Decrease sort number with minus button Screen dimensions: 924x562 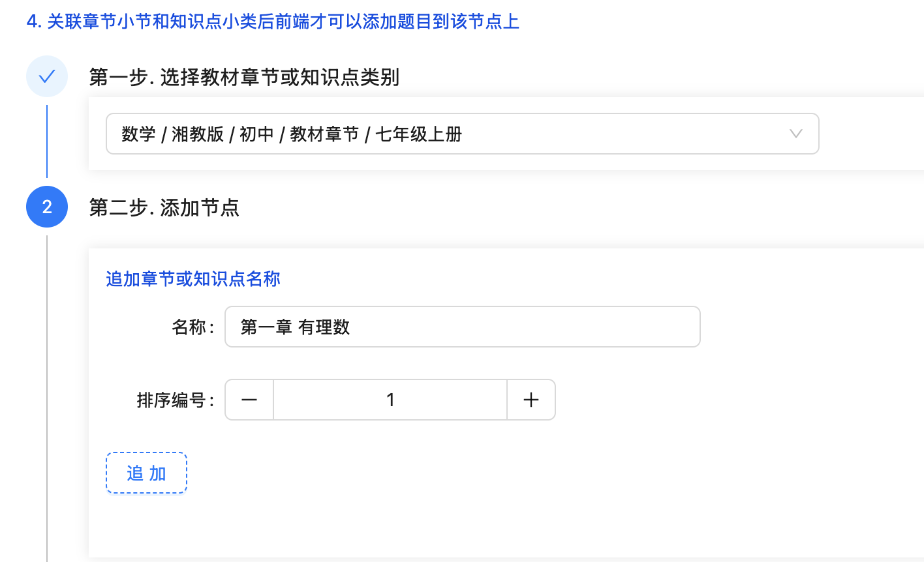(249, 400)
